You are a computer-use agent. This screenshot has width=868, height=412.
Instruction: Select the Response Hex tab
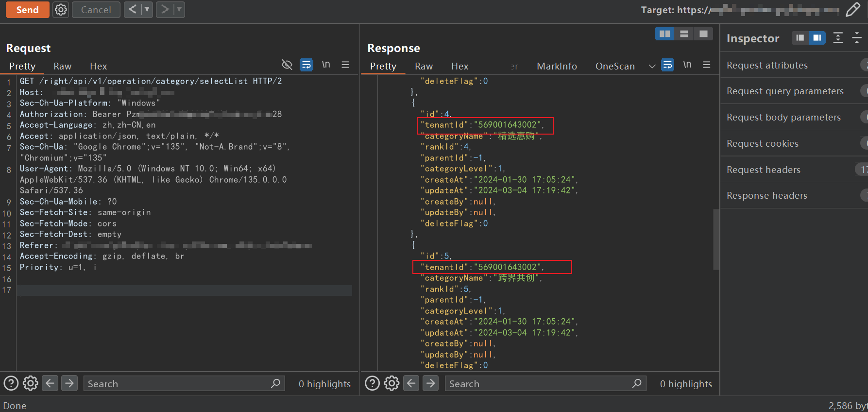(x=460, y=66)
